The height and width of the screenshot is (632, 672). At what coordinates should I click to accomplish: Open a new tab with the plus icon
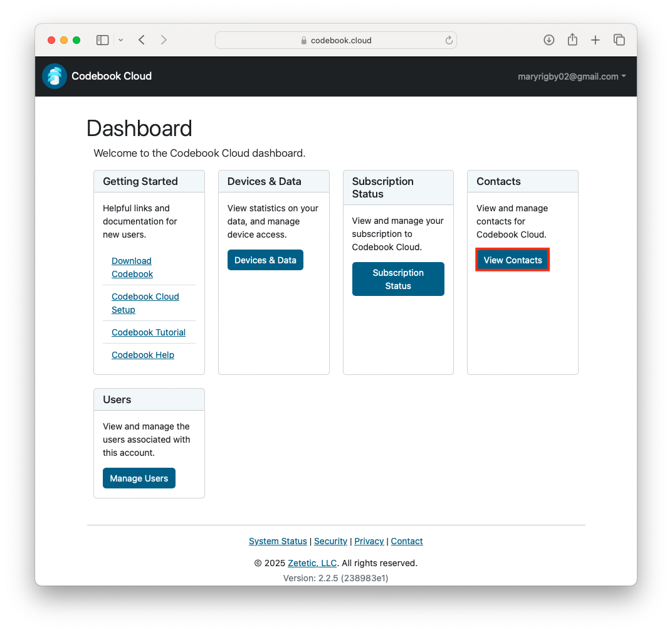click(x=595, y=39)
